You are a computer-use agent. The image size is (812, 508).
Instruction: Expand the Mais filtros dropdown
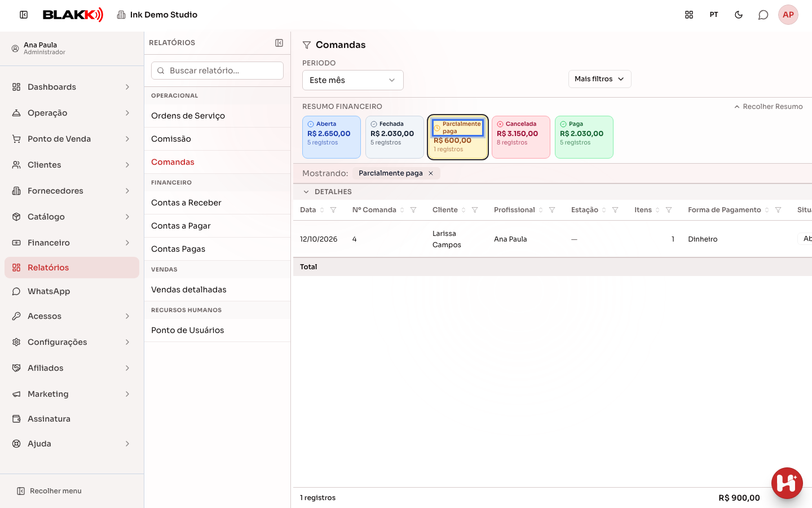tap(599, 79)
